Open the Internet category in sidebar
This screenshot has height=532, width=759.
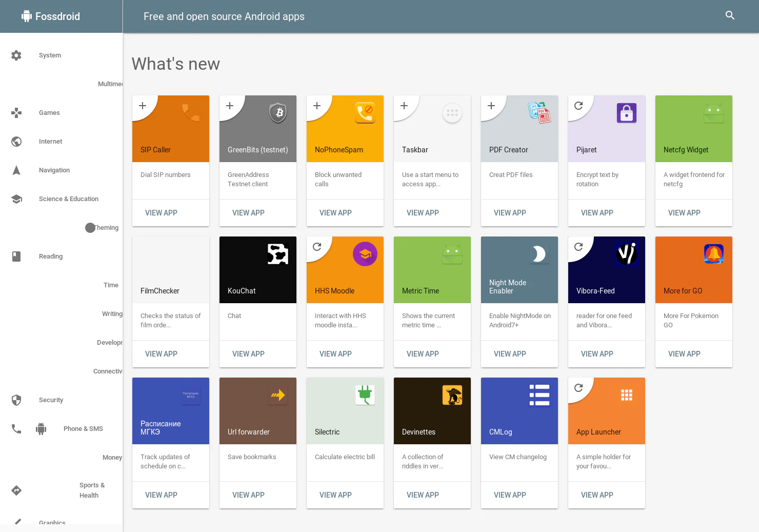[x=50, y=142]
